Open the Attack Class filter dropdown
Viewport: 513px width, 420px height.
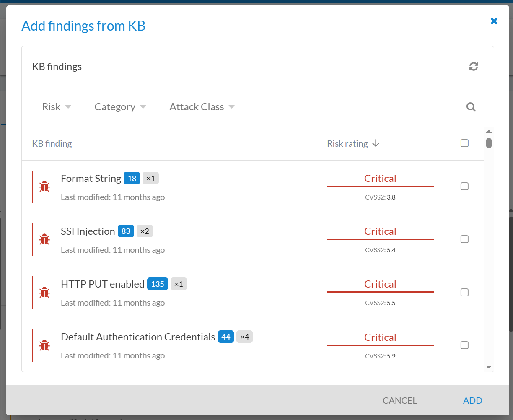point(202,107)
